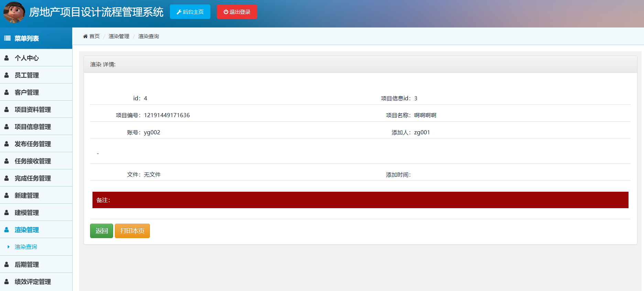
Task: Collapse the 渲染管理 menu
Action: pyautogui.click(x=36, y=230)
